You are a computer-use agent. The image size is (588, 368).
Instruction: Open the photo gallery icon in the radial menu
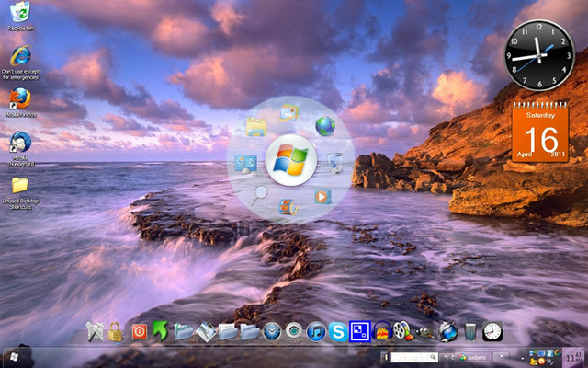pyautogui.click(x=289, y=112)
